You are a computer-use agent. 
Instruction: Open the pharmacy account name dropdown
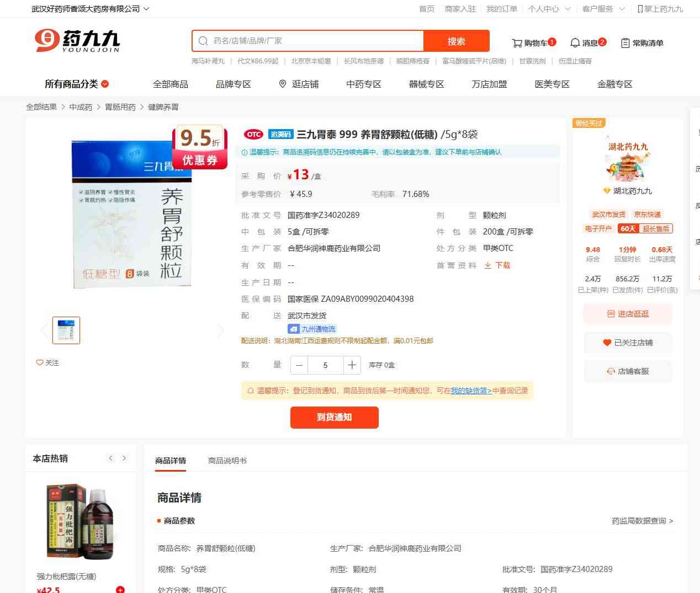(90, 9)
